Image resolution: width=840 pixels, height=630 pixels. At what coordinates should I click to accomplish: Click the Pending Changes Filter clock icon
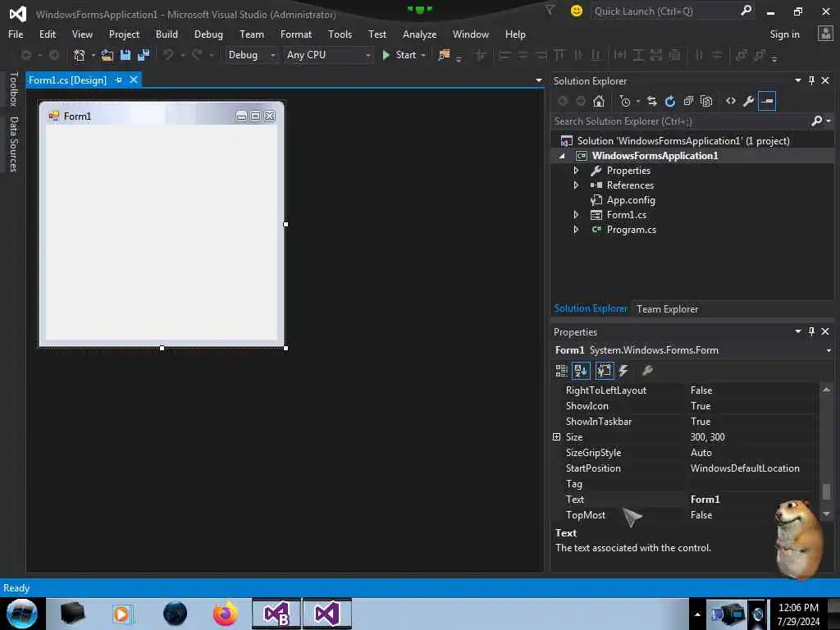624,101
